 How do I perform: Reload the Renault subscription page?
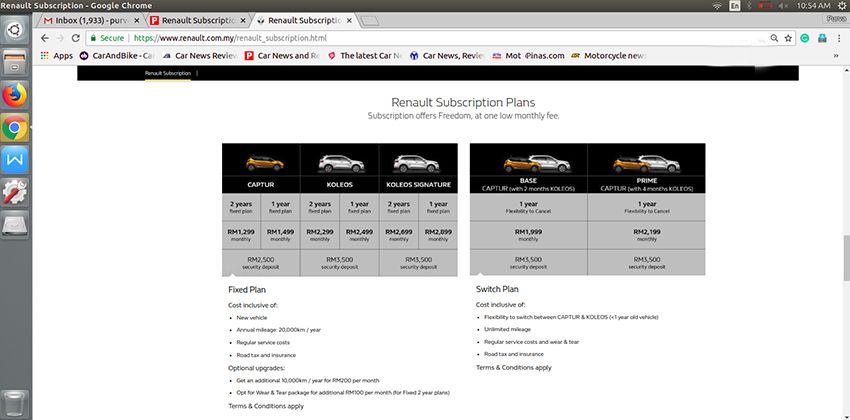click(76, 38)
